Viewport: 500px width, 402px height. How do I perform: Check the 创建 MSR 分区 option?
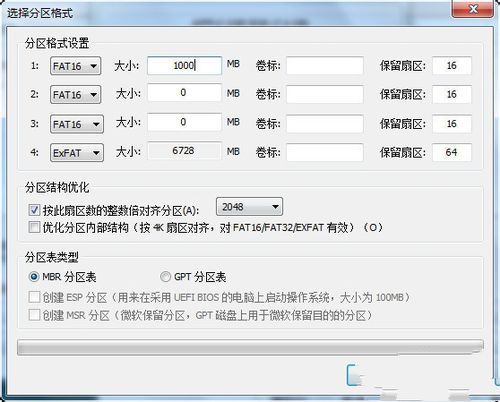click(34, 315)
